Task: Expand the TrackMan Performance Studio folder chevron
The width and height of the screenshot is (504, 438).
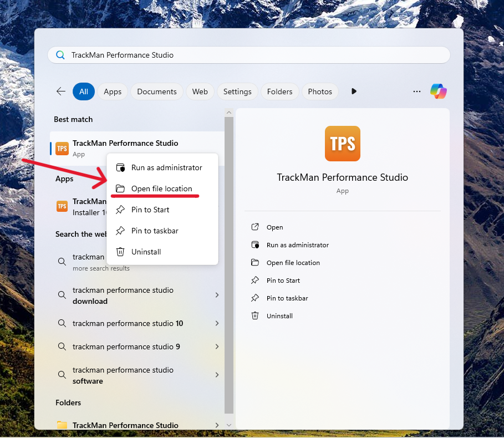Action: pos(217,425)
